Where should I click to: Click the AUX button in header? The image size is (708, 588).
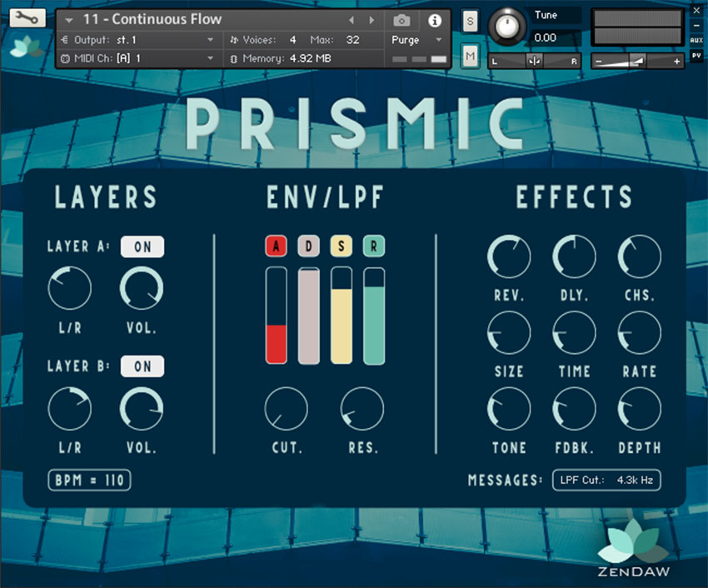696,40
